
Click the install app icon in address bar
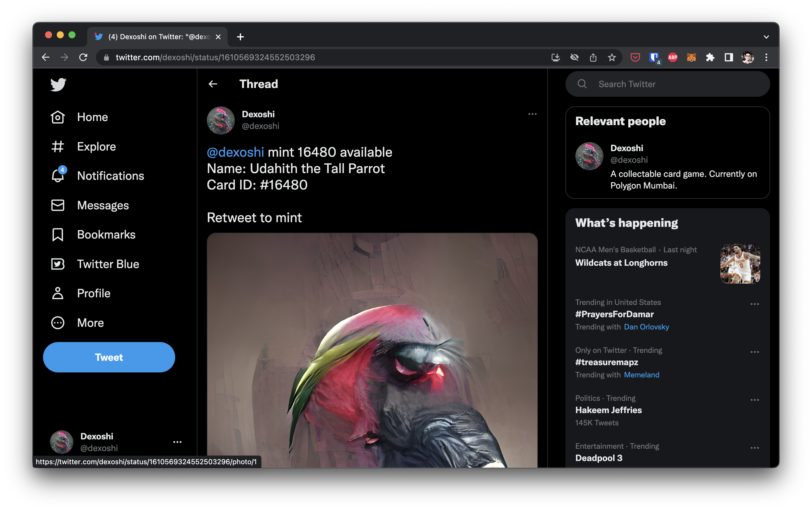point(556,57)
